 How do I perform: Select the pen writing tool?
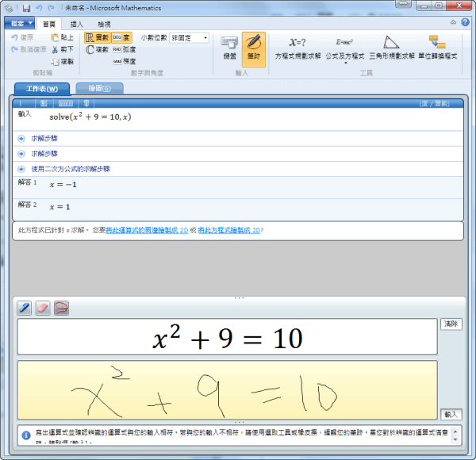(x=25, y=308)
